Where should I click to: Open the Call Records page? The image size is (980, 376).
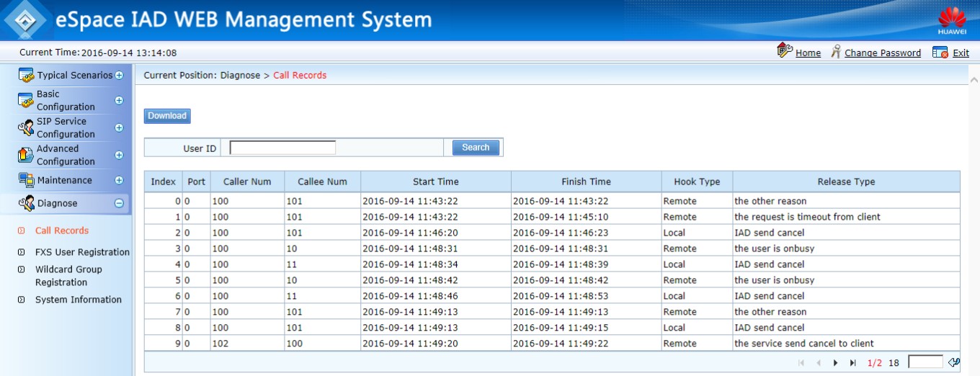(x=62, y=230)
